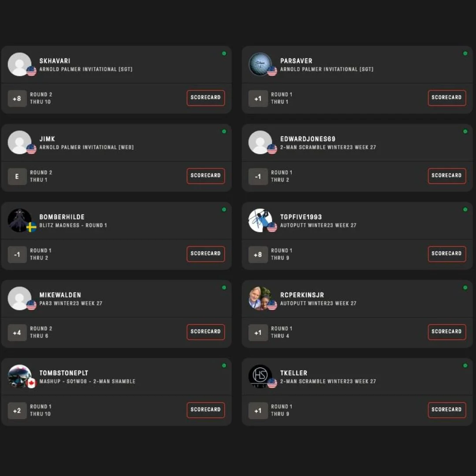Click TGPFIVE1993's golfer avatar
The image size is (476, 476).
(260, 220)
